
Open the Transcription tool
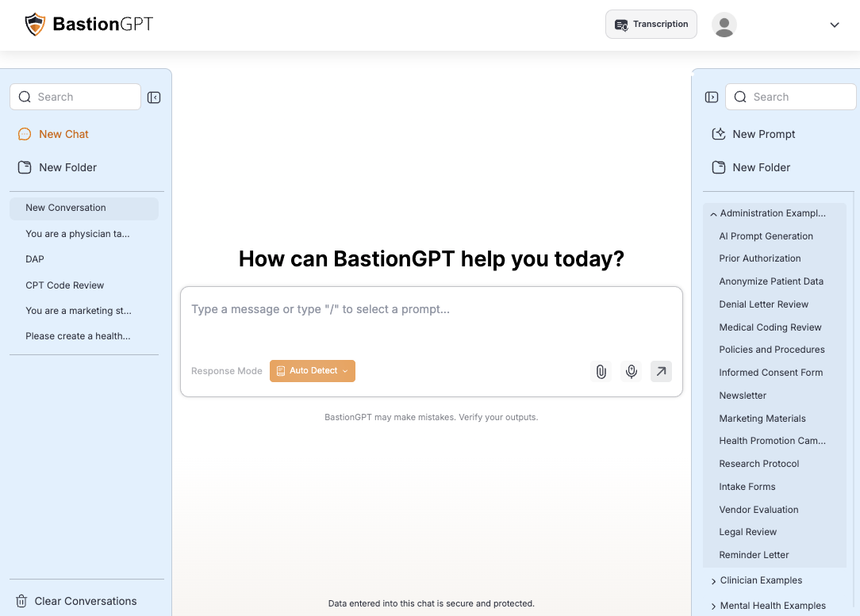651,24
